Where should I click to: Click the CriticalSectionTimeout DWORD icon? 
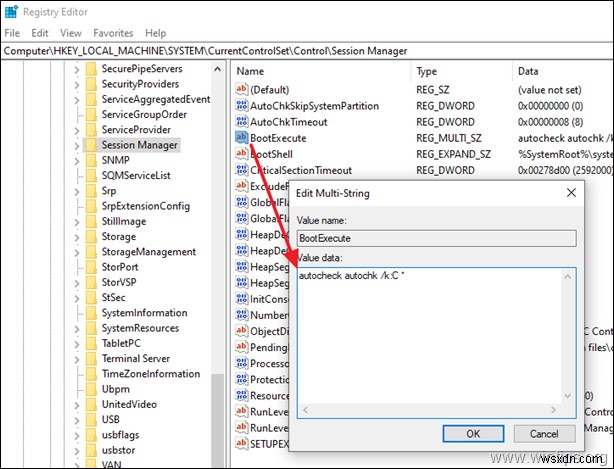tap(241, 170)
